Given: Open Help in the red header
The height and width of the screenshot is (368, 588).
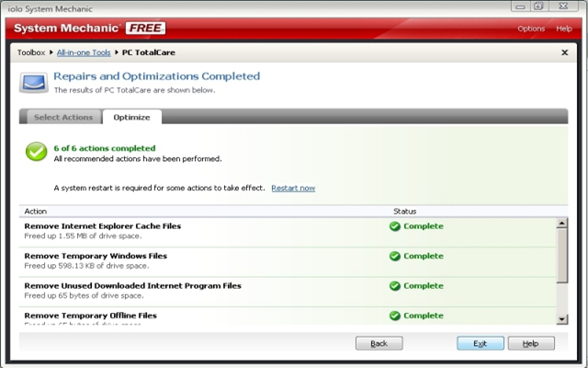Looking at the screenshot, I should 563,29.
